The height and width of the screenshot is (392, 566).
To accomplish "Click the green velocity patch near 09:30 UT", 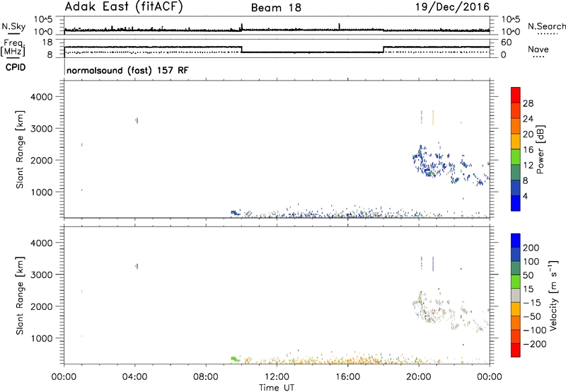I will coord(235,359).
